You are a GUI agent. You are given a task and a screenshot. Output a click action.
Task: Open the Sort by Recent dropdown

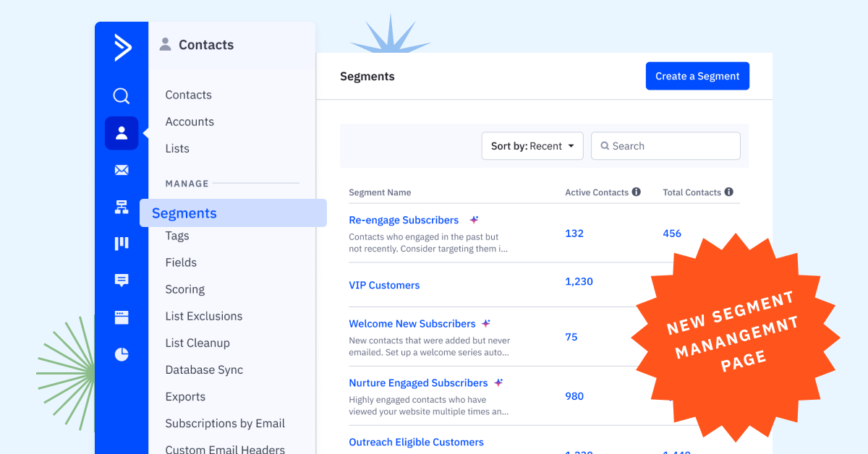[x=532, y=146]
